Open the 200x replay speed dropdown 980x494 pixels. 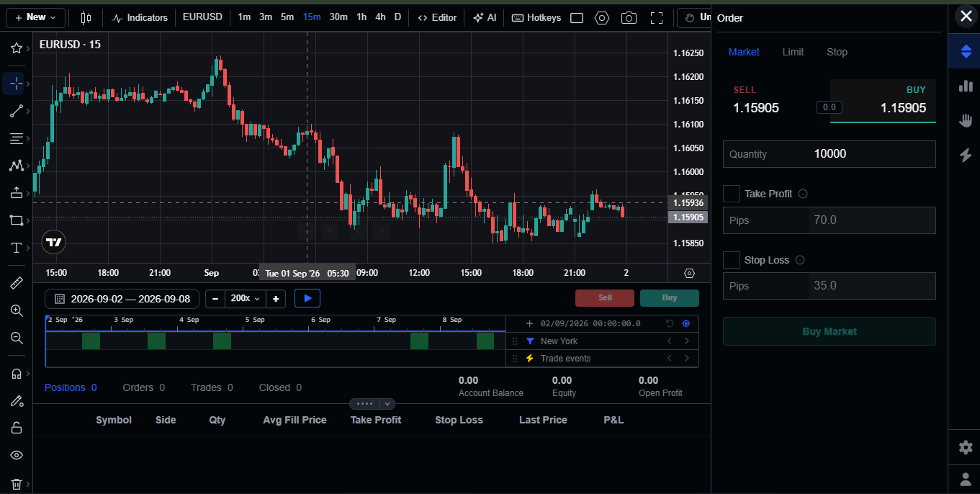246,298
